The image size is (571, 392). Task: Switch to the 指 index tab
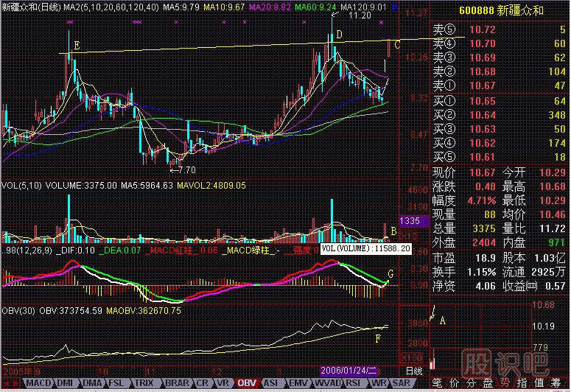click(x=522, y=382)
